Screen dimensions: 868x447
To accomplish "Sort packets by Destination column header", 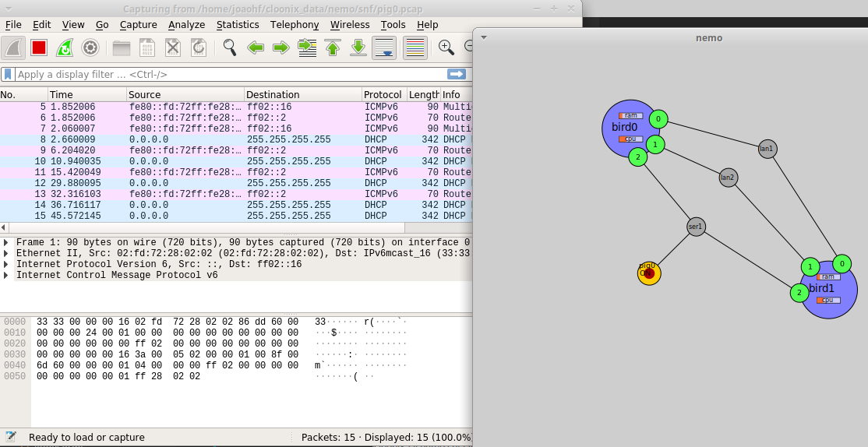I will coord(303,94).
